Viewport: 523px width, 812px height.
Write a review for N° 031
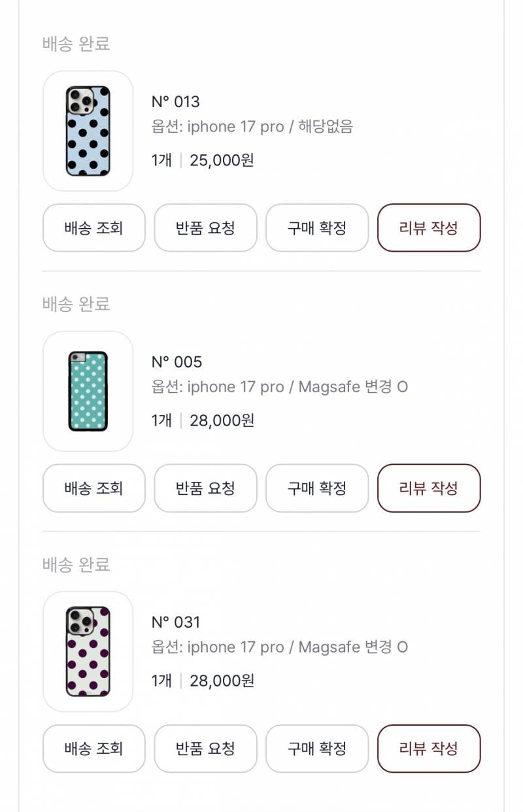point(429,748)
